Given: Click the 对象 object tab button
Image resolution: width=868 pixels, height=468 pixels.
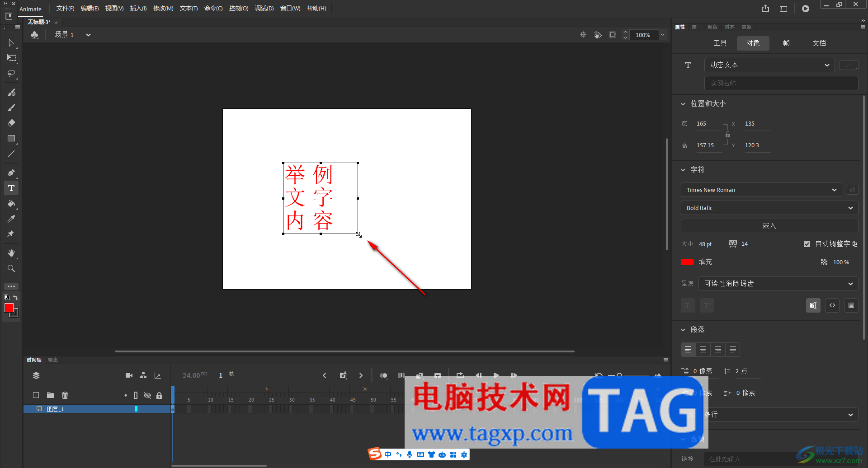Looking at the screenshot, I should (x=753, y=43).
